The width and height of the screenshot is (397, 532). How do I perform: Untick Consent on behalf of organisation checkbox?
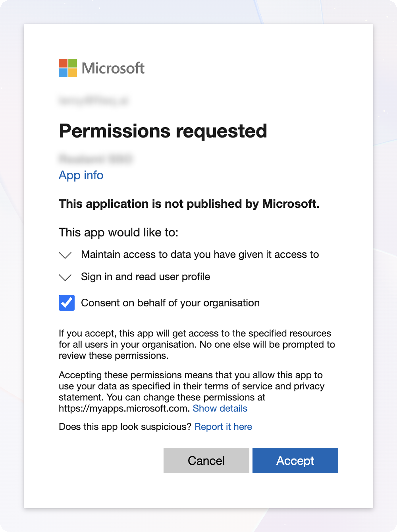(67, 303)
